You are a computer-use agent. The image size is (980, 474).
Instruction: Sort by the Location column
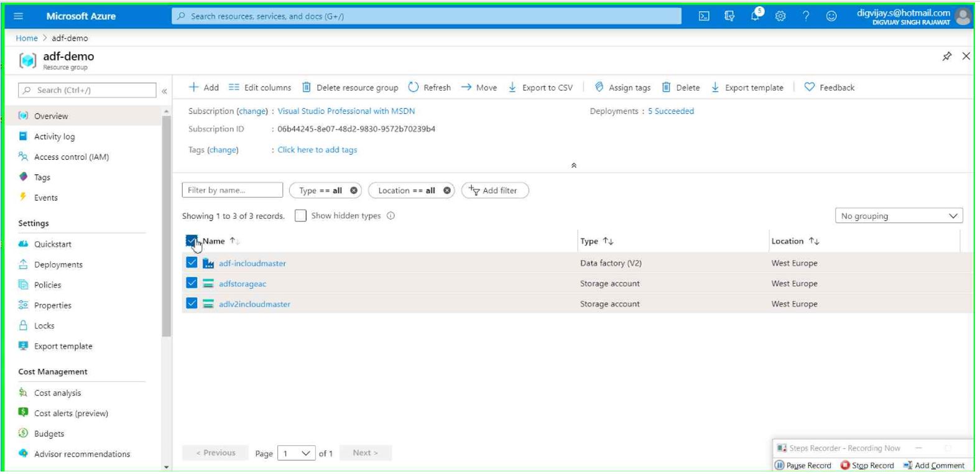click(795, 241)
